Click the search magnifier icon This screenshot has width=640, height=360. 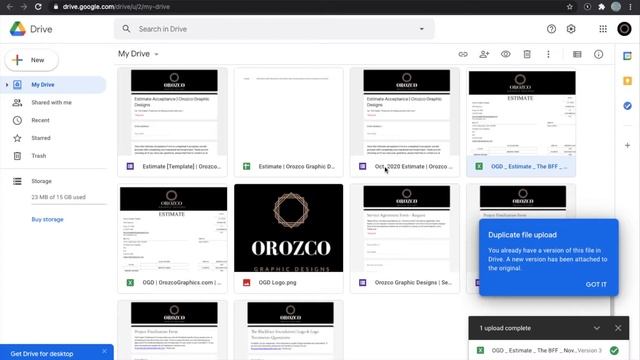126,29
